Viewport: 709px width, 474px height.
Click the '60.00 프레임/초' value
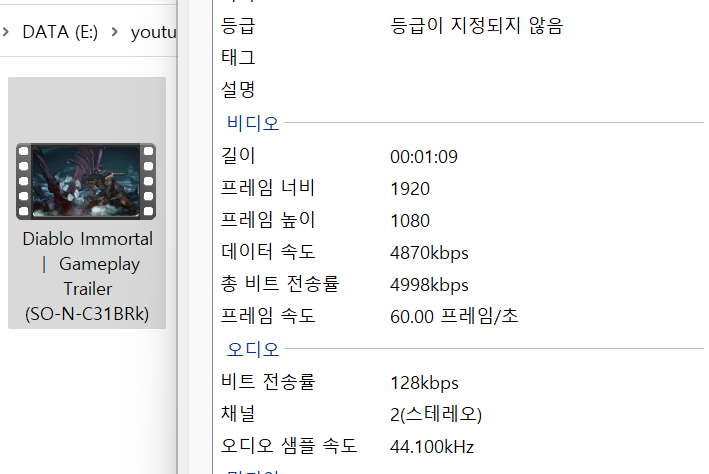[454, 316]
